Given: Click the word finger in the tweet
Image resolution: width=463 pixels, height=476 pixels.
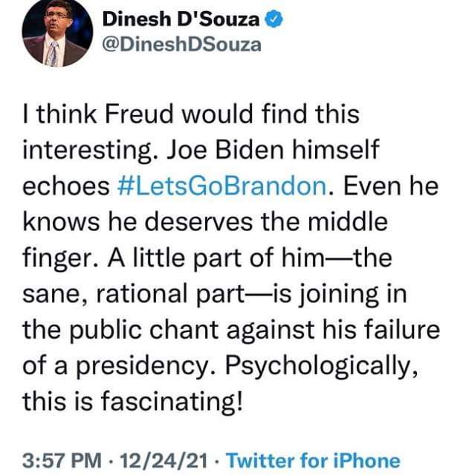Looking at the screenshot, I should coord(60,258).
